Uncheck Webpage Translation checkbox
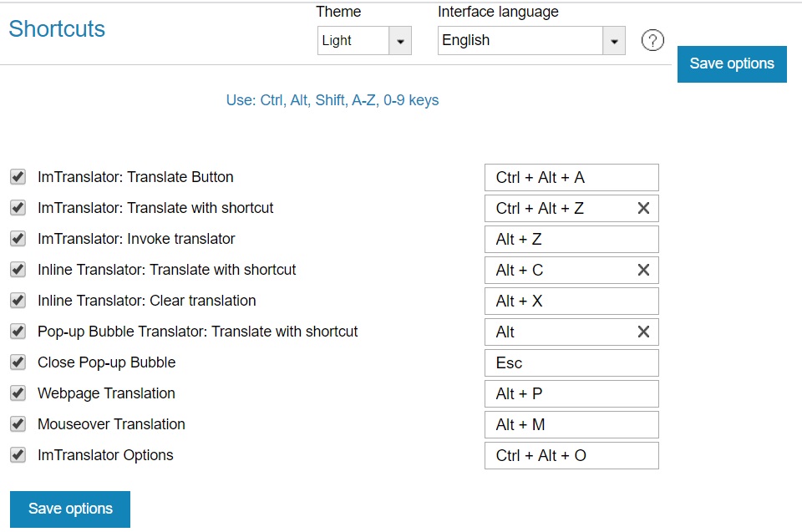The image size is (802, 532). 18,393
